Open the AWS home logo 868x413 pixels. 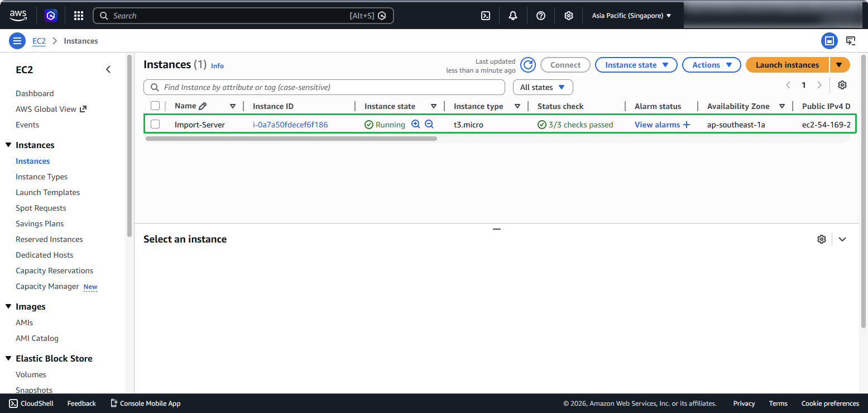(18, 16)
